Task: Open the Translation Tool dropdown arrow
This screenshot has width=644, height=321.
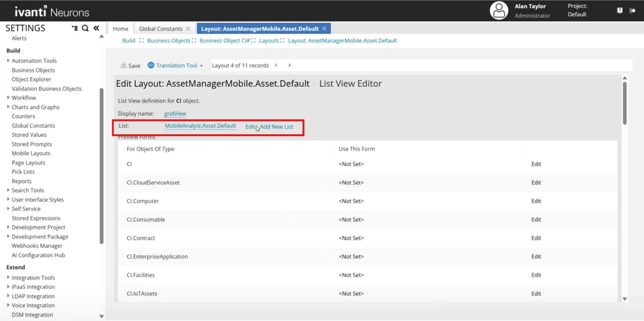Action: 201,66
